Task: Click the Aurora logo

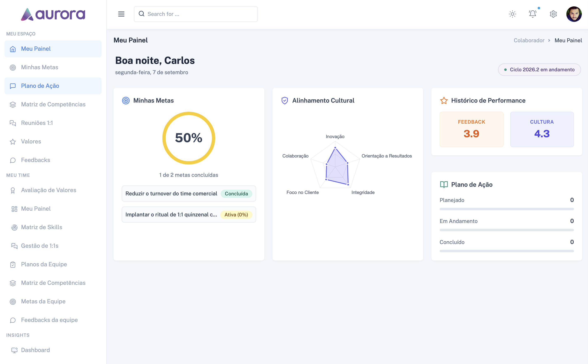Action: pyautogui.click(x=53, y=14)
